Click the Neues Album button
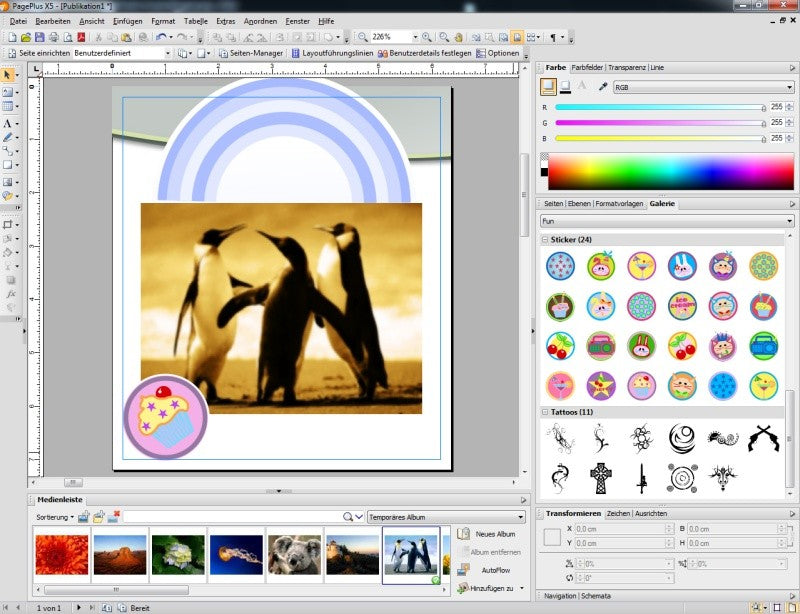800x614 pixels. (487, 534)
